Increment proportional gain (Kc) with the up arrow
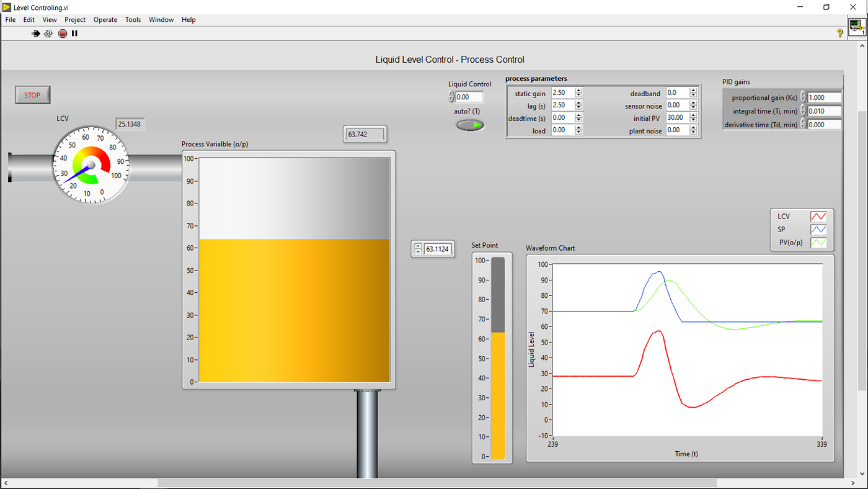868x489 pixels. [x=802, y=95]
